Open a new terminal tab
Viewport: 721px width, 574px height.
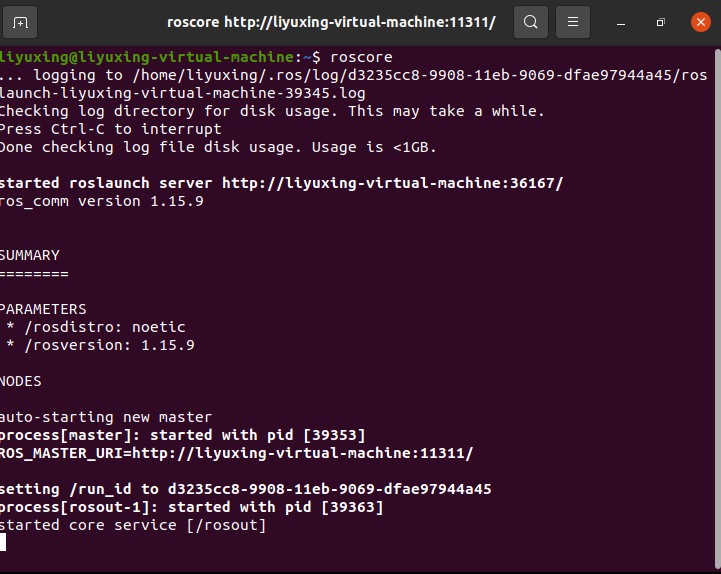20,22
